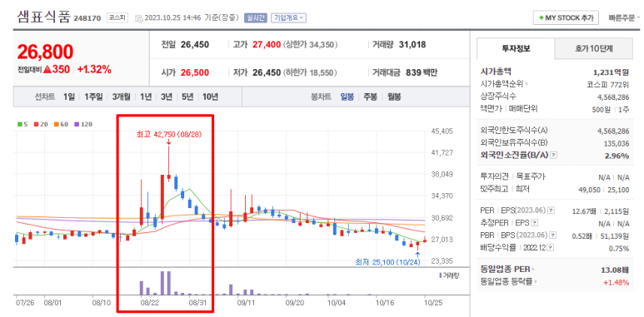Select 1일 line chart period
Viewport: 644px width, 317px height.
pos(69,97)
